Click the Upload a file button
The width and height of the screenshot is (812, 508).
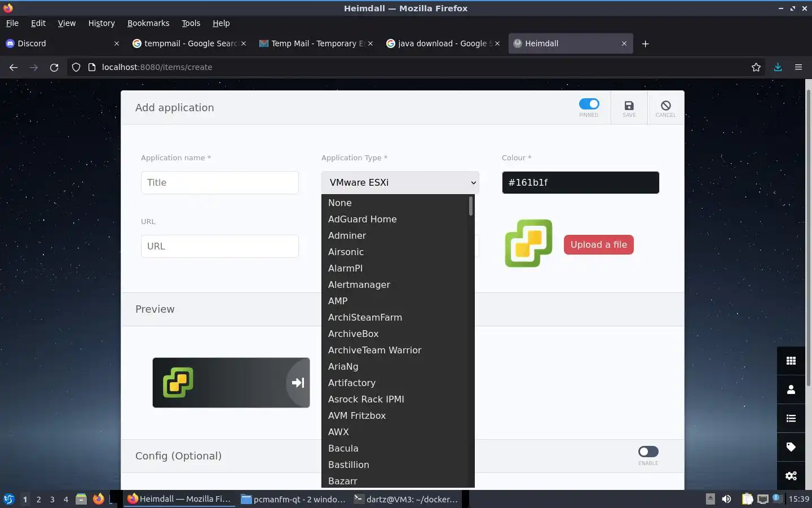tap(598, 244)
